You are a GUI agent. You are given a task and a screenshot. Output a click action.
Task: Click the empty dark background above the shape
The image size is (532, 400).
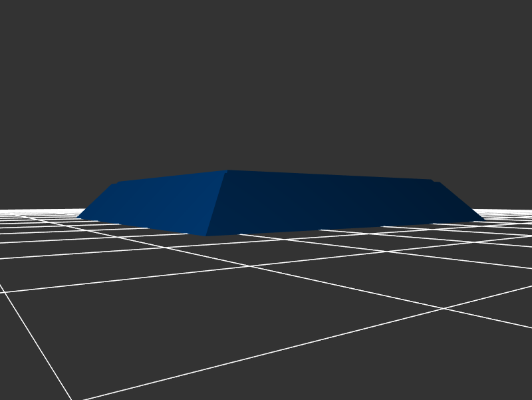point(266,80)
